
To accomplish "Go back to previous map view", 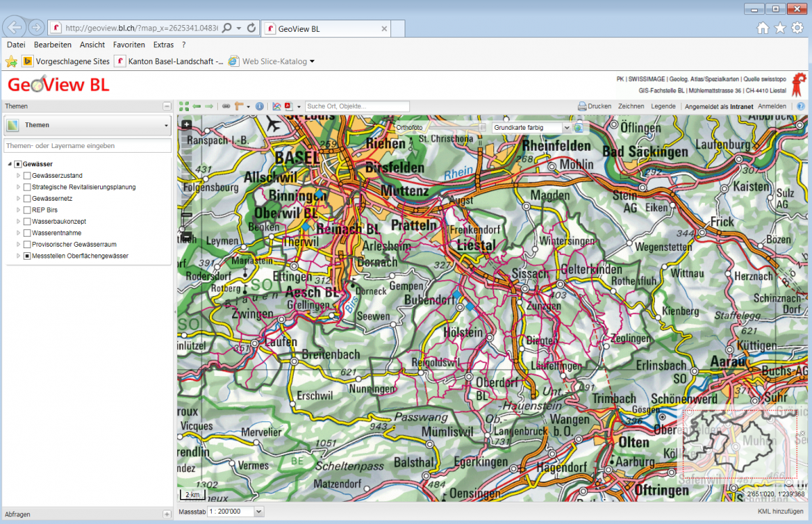I will pyautogui.click(x=196, y=106).
